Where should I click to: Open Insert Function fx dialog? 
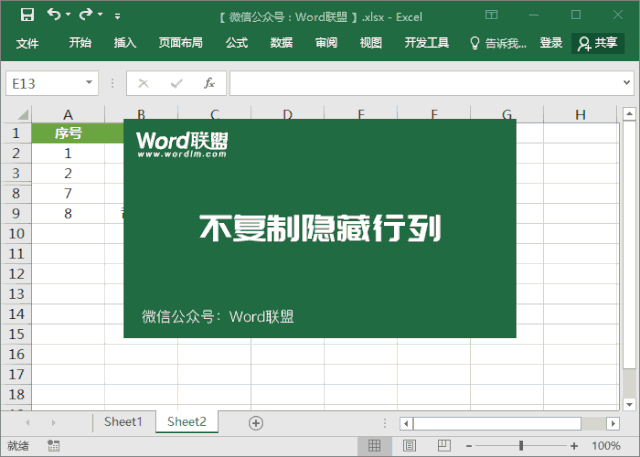[x=209, y=83]
